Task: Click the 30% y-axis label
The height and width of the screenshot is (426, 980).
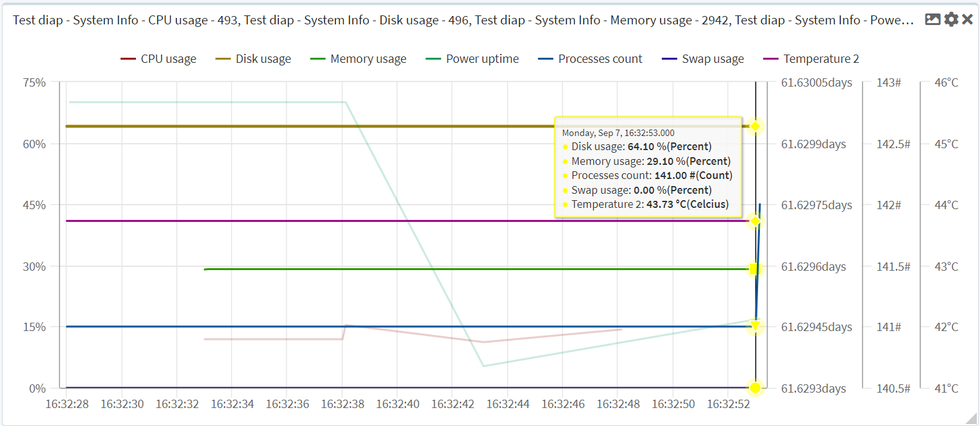Action: point(34,266)
